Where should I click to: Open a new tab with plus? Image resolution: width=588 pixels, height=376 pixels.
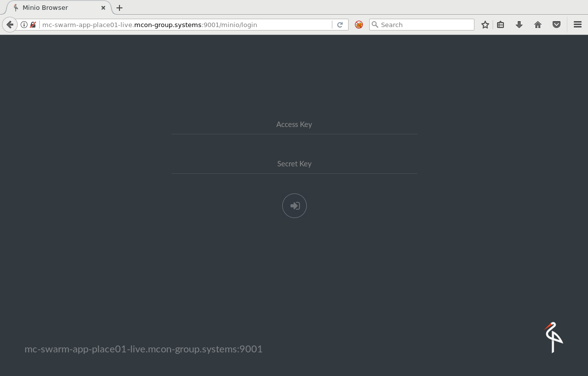(119, 8)
